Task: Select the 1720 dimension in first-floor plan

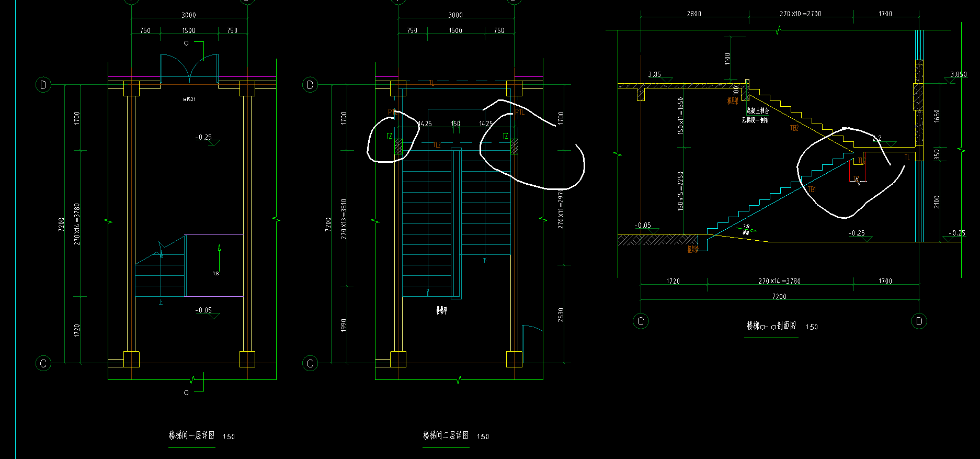Action: [77, 330]
